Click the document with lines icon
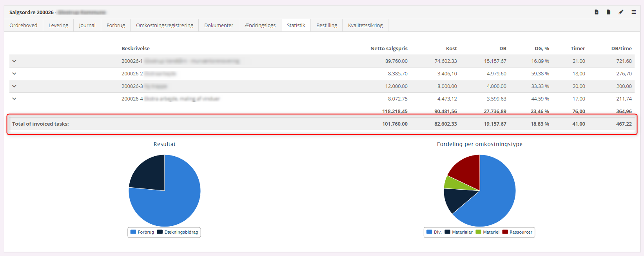Screen dimensions: 644x256 pos(597,12)
